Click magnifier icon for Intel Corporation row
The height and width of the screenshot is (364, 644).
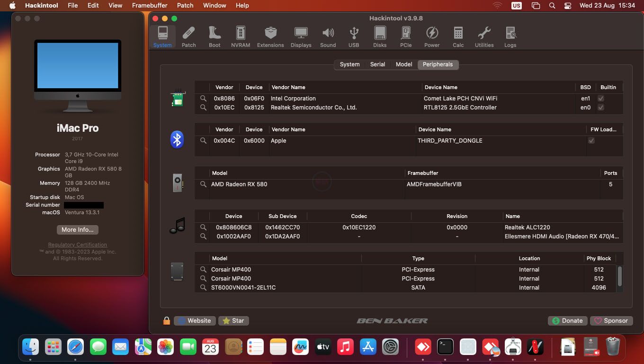pos(203,98)
